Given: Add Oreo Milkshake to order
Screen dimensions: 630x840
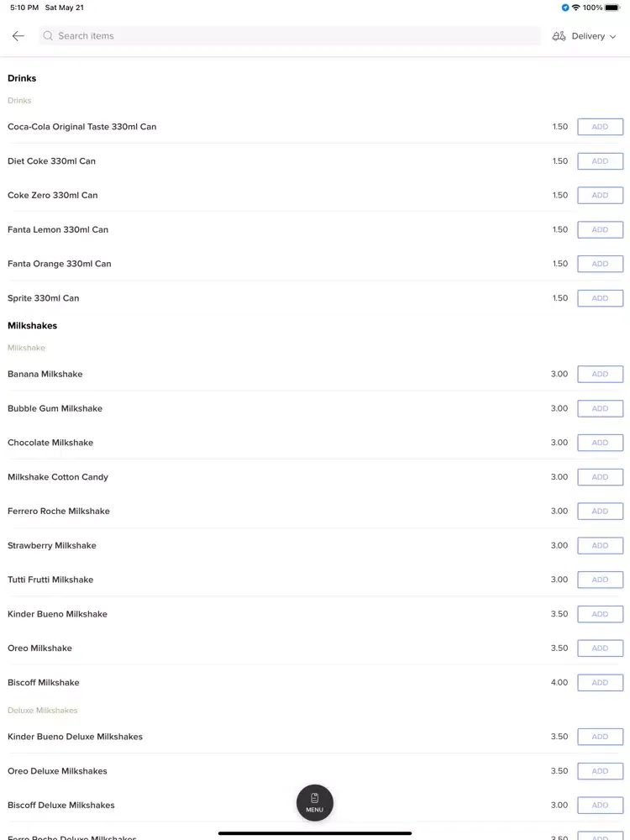Looking at the screenshot, I should point(600,648).
